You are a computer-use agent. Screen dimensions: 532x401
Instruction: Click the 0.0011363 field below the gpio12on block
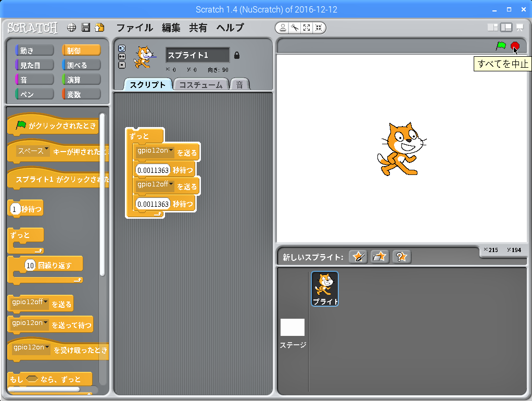coord(153,170)
